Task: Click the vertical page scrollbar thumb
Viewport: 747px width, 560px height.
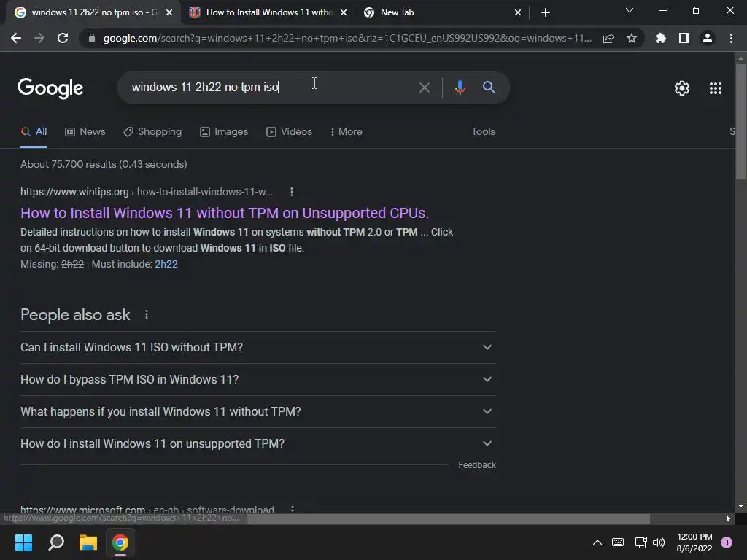Action: coord(740,121)
